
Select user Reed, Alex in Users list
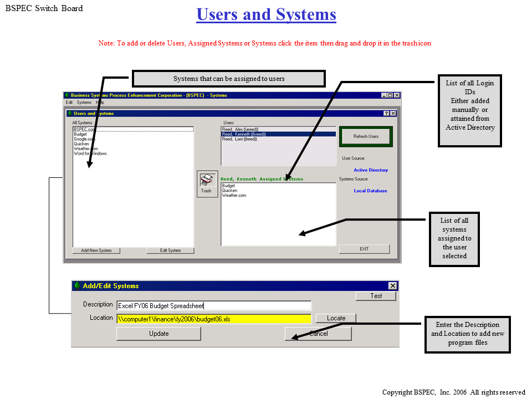[x=241, y=130]
